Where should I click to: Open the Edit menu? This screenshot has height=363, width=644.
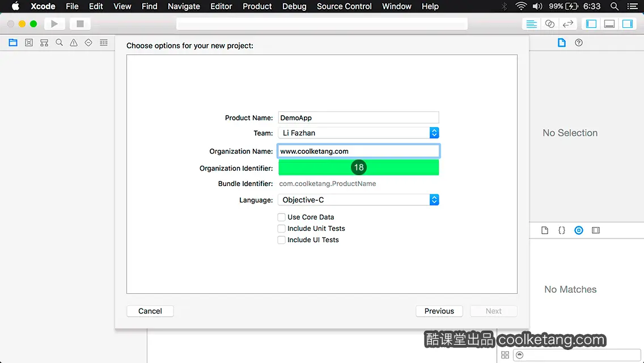[96, 6]
